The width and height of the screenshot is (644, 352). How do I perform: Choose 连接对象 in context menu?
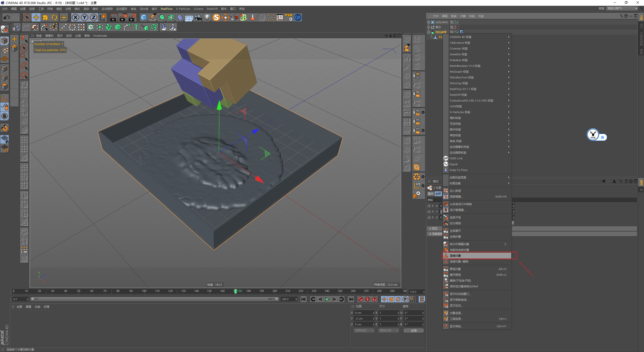coord(455,256)
